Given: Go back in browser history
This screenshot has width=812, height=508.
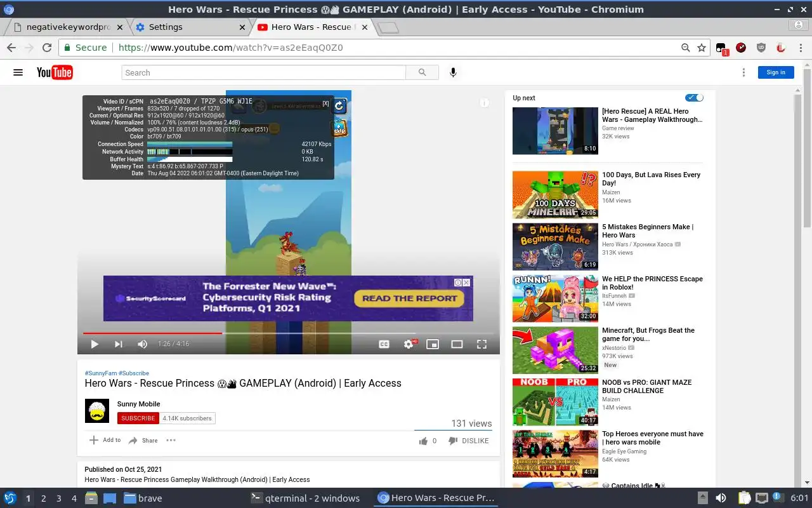Looking at the screenshot, I should (x=11, y=48).
